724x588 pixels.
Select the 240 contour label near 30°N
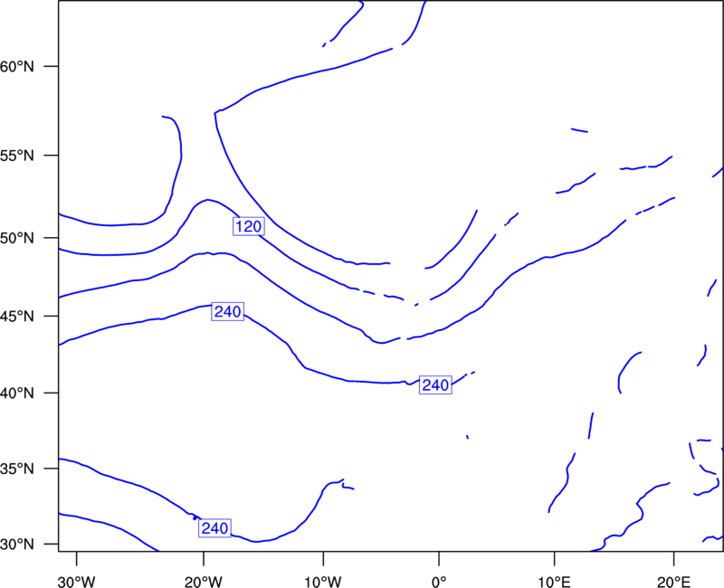click(x=214, y=527)
